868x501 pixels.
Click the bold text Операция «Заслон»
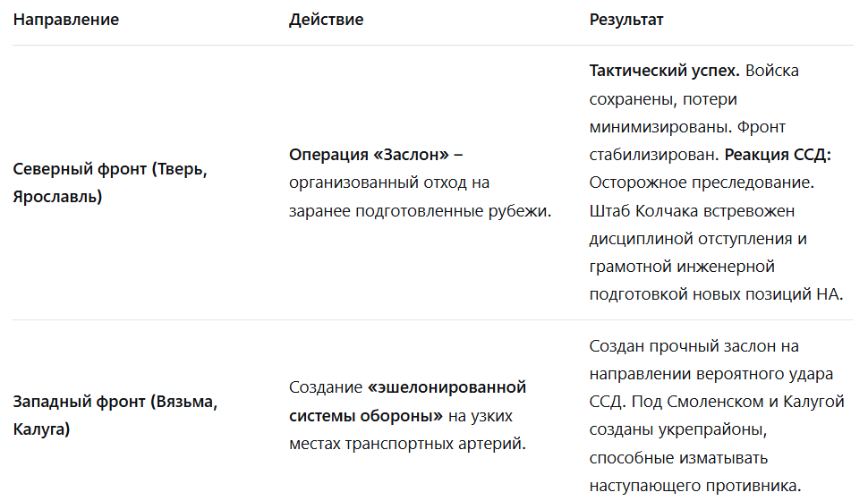[x=369, y=155]
